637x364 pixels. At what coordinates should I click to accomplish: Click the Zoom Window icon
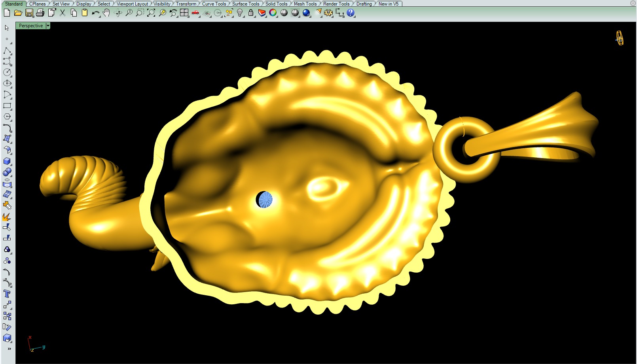(x=140, y=13)
